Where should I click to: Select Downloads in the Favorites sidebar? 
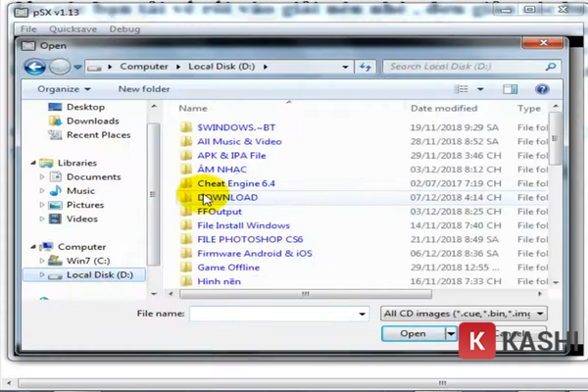[92, 121]
